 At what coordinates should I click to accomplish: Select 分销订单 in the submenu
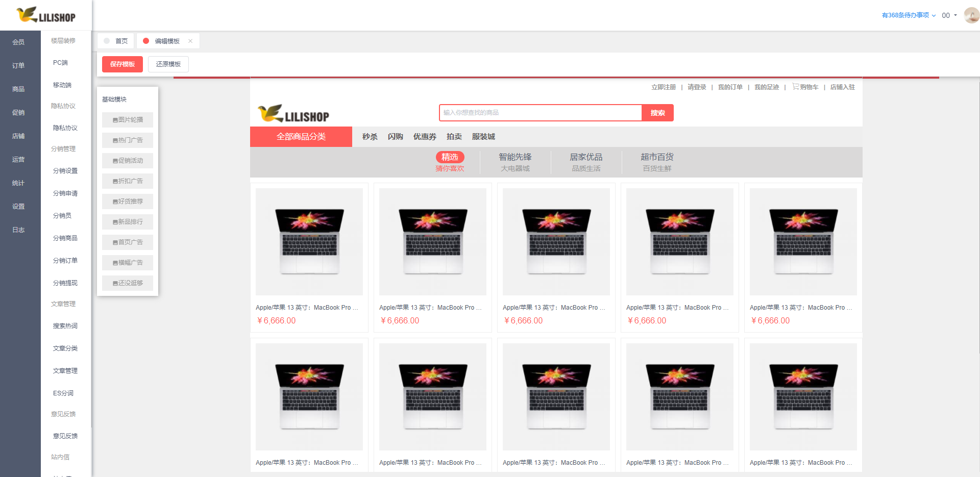pos(65,261)
